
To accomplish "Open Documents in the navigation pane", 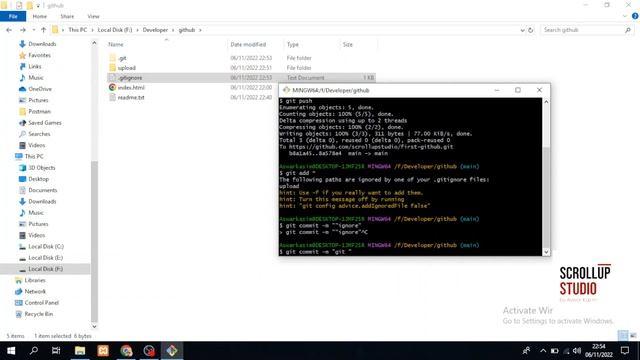I will tap(42, 190).
